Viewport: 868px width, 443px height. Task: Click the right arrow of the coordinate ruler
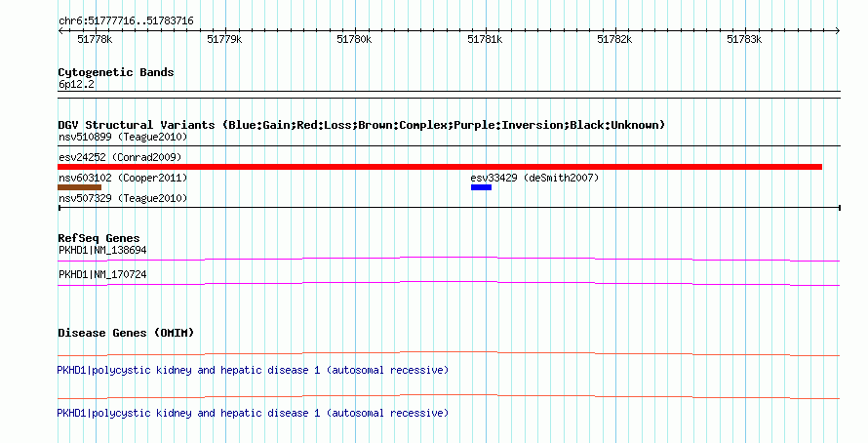pos(838,31)
